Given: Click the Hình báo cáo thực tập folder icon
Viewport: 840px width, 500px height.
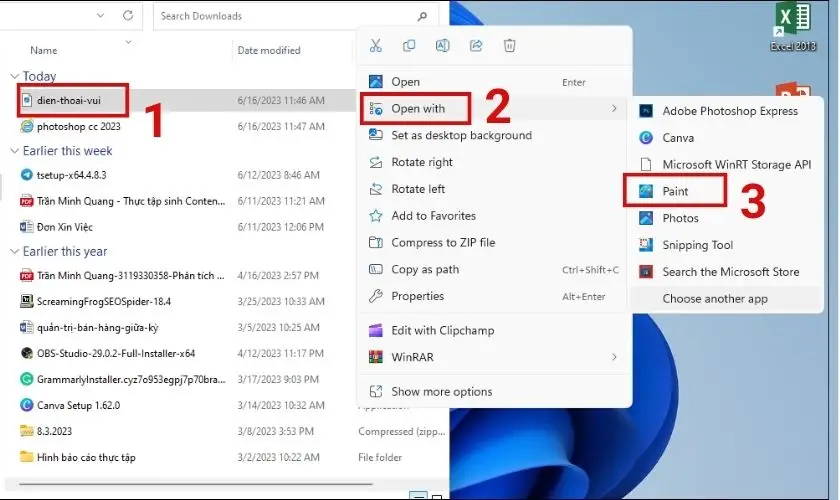Looking at the screenshot, I should (27, 457).
